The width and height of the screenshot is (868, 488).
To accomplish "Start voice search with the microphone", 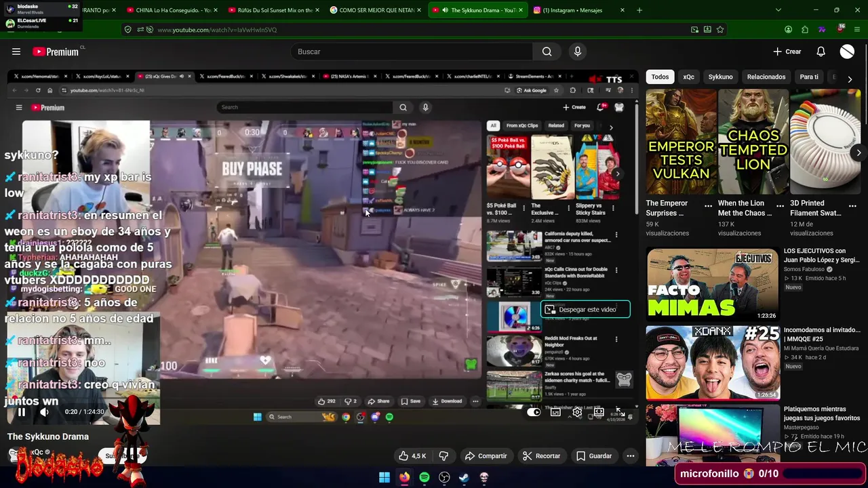I will click(578, 52).
